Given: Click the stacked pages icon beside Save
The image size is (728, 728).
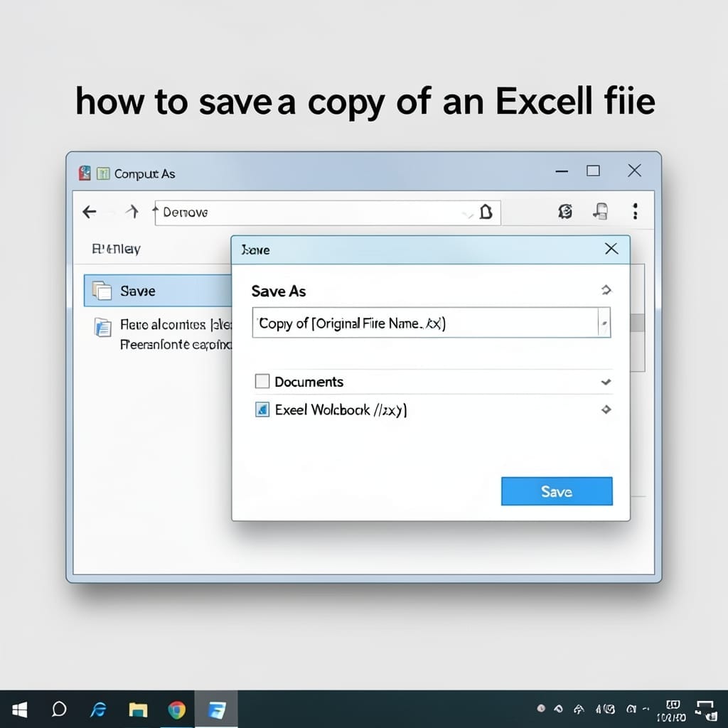Looking at the screenshot, I should (102, 291).
